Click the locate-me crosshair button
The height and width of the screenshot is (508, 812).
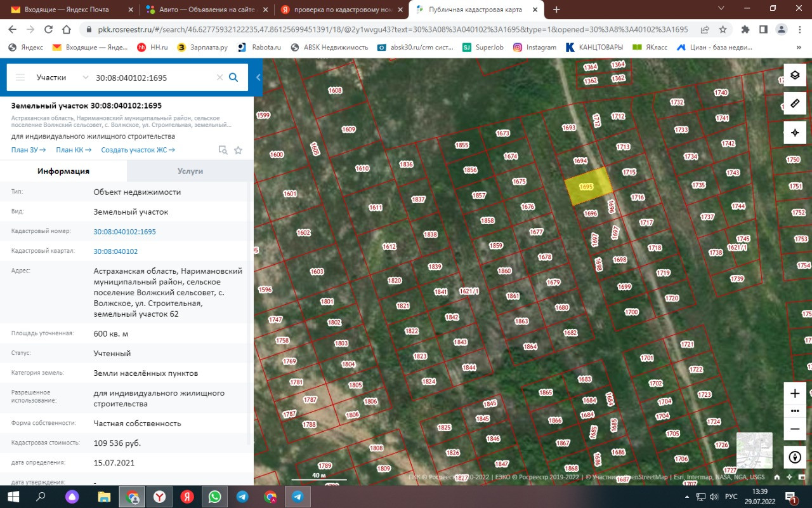click(x=794, y=133)
